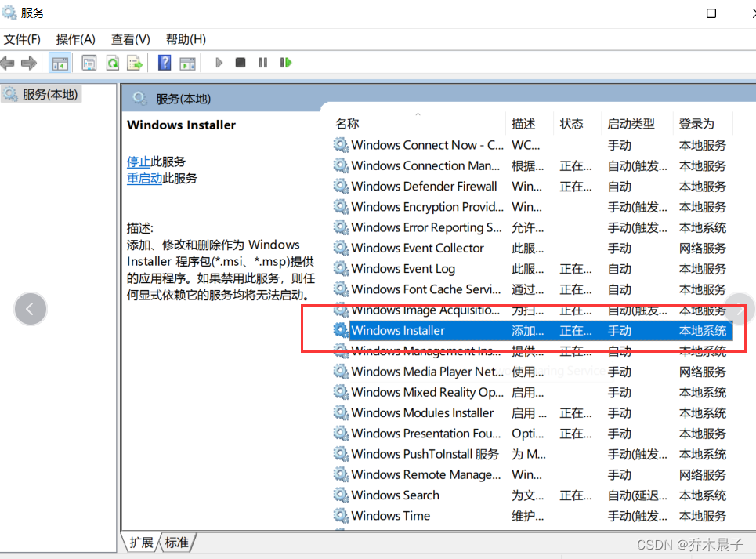Sort by the 描述 column header
756x559 pixels.
pyautogui.click(x=523, y=124)
